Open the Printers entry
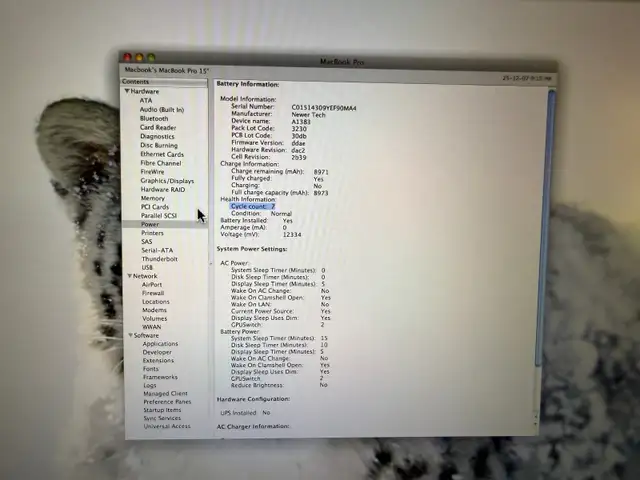Image resolution: width=640 pixels, height=480 pixels. click(x=152, y=233)
